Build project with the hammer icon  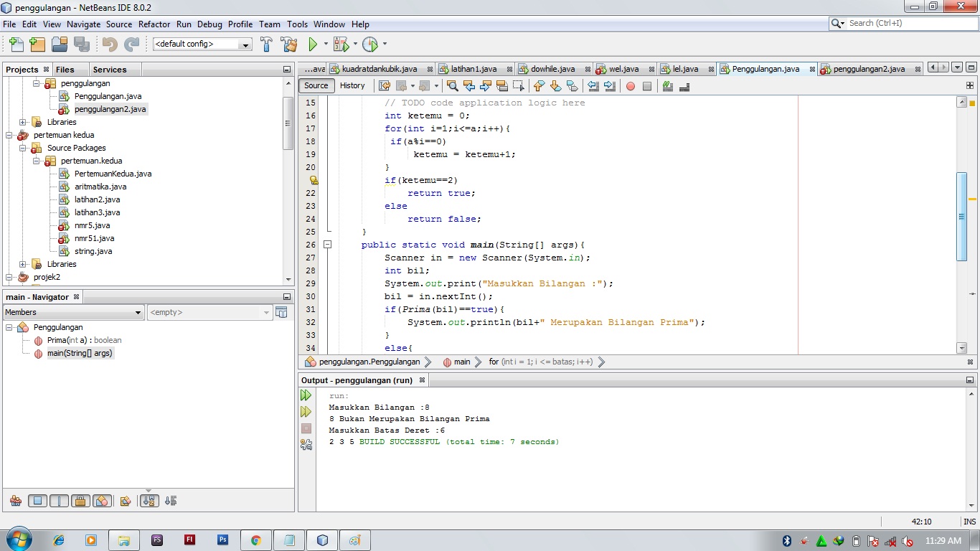[266, 44]
